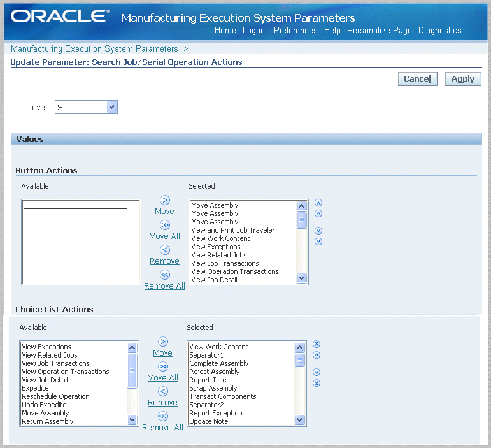Click Remove All link in Choice List Actions

tap(163, 428)
